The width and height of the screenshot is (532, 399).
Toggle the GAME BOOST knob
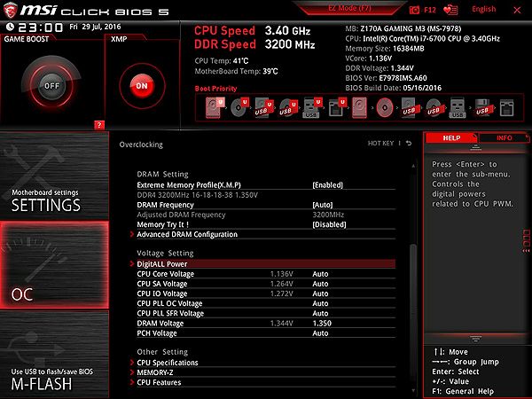tap(51, 86)
